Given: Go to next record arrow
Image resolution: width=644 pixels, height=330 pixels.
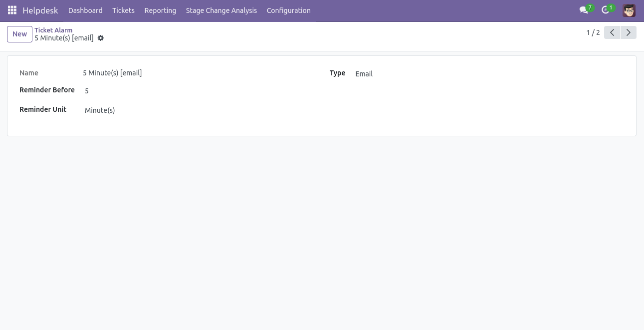Looking at the screenshot, I should (x=629, y=32).
